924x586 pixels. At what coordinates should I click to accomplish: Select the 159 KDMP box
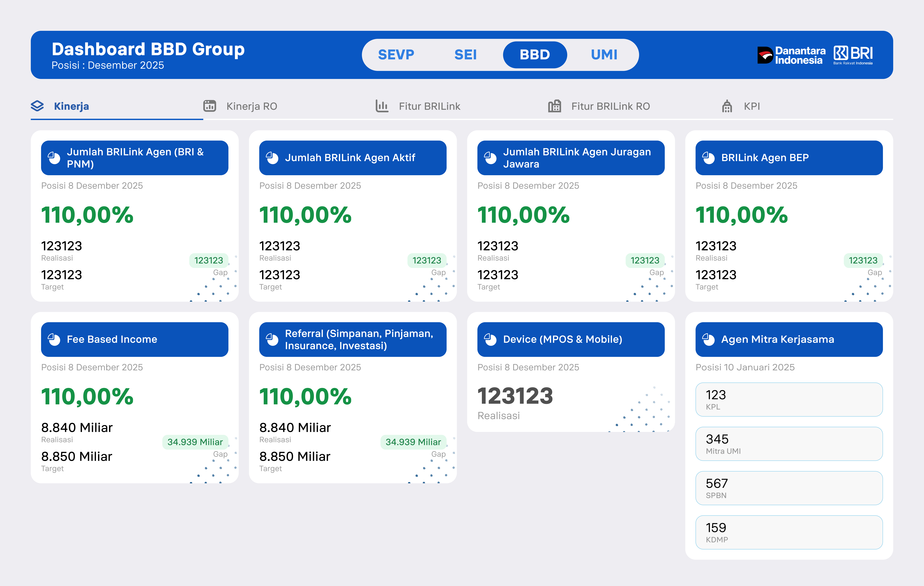pyautogui.click(x=789, y=532)
